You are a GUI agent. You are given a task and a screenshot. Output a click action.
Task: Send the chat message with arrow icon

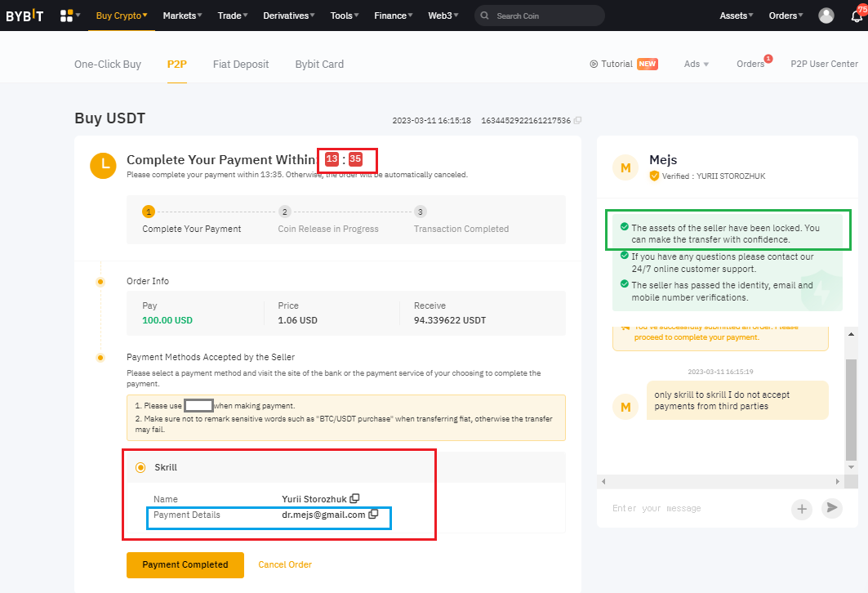[x=832, y=508]
